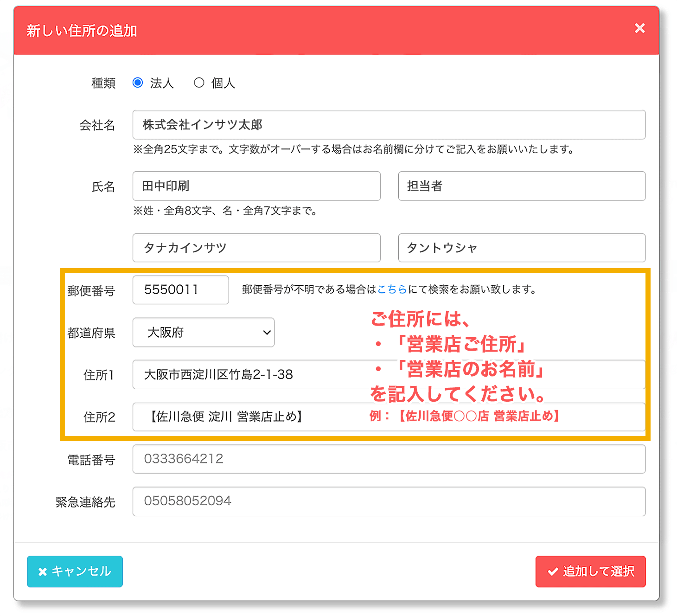
Task: Click the 住所1 address field
Action: coord(250,374)
